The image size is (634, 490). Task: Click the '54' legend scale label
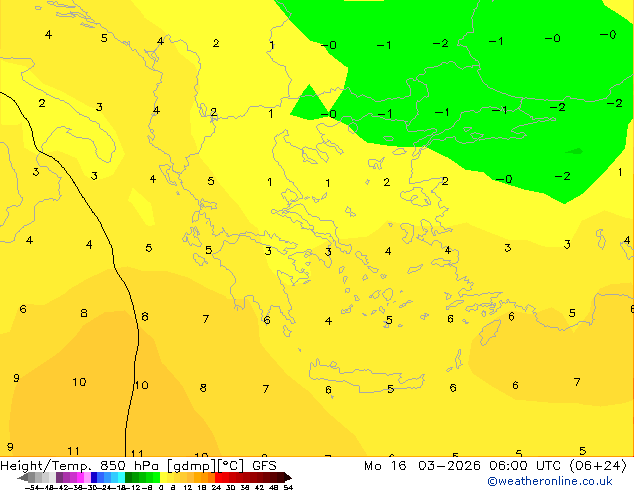coord(288,487)
